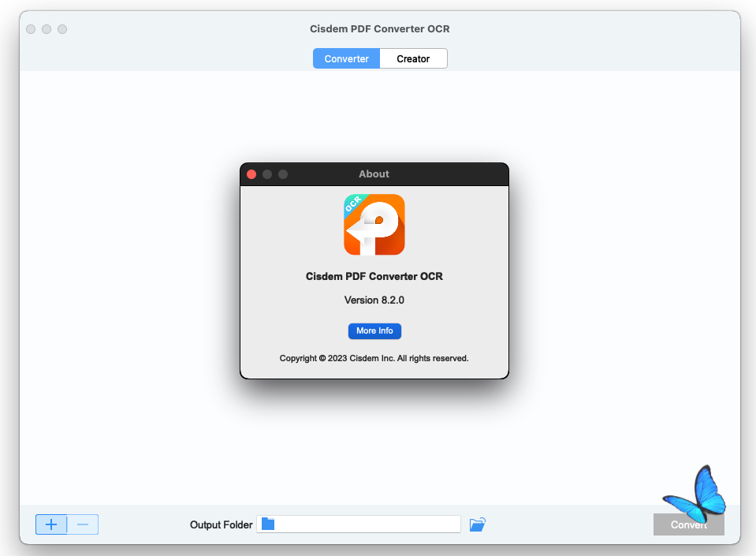
Task: Click the Version 8.2.0 text
Action: tap(374, 300)
